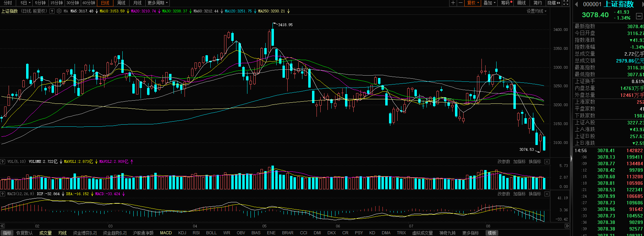This screenshot has width=644, height=236.
Task: Toggle the 筹码 chip distribution view
Action: 506,3
